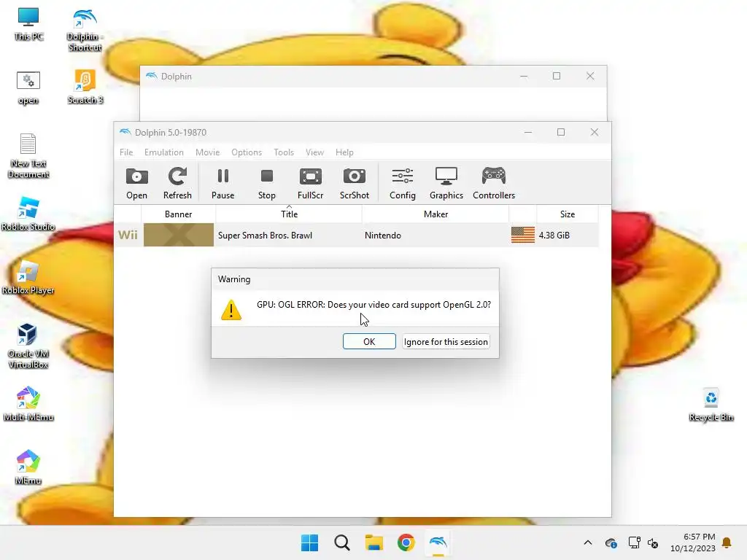Pause emulation with the Pause button

tap(222, 183)
